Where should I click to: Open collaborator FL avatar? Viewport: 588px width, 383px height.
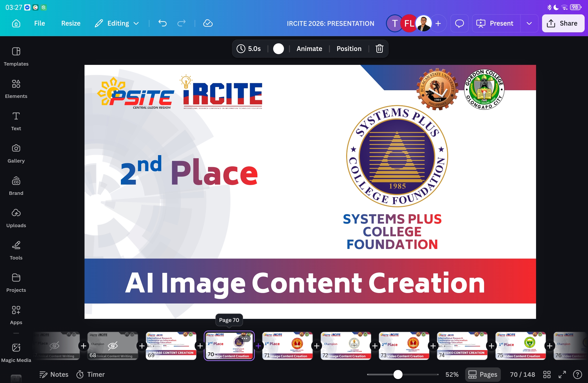409,23
